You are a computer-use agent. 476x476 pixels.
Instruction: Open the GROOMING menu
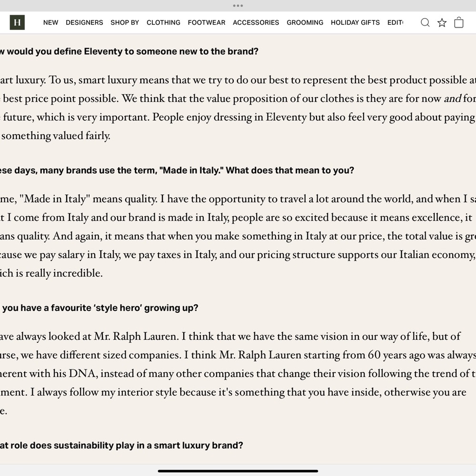coord(305,22)
